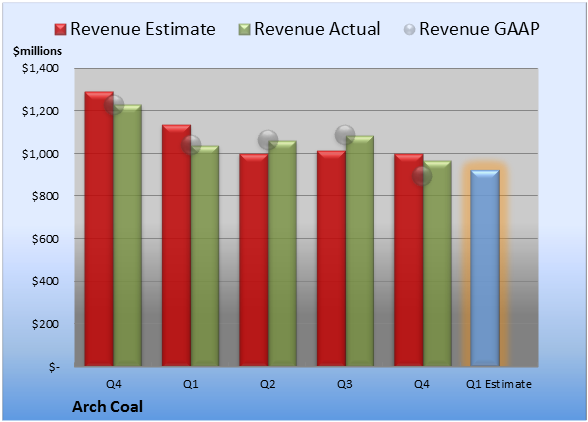
Task: Select the green actual bar above Q2
Action: point(282,253)
